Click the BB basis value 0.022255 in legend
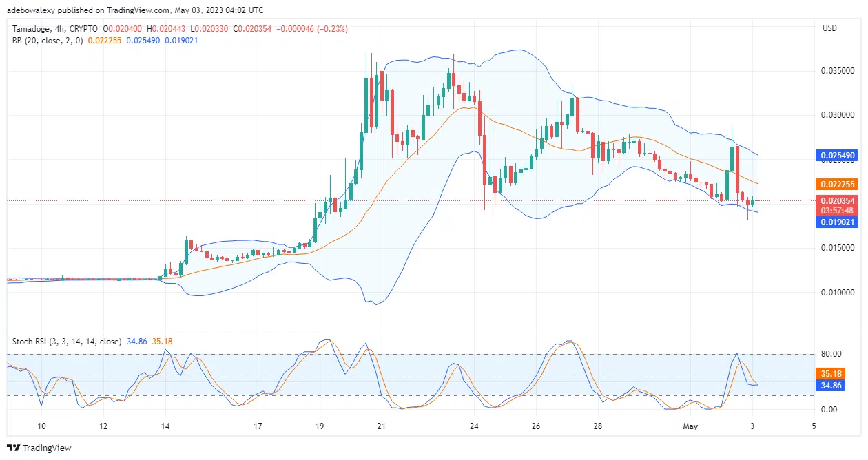868x460 pixels. (105, 40)
